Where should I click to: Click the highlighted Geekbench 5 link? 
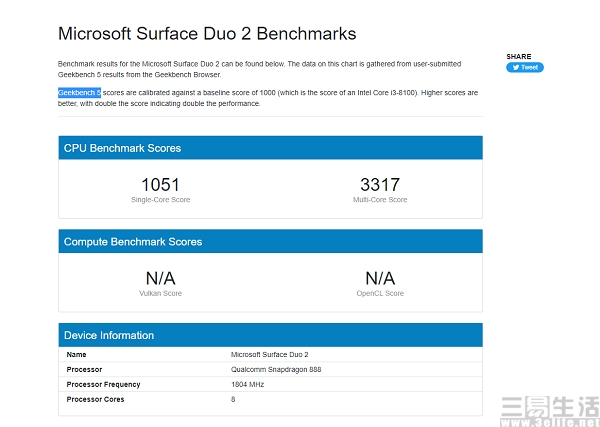click(x=79, y=93)
